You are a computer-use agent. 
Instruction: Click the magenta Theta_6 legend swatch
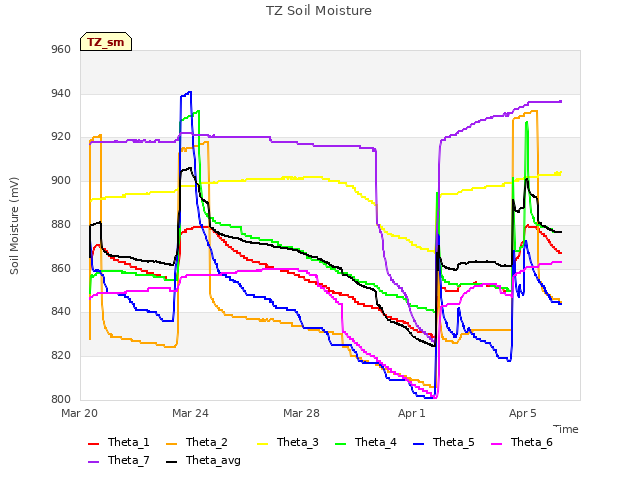tap(496, 444)
